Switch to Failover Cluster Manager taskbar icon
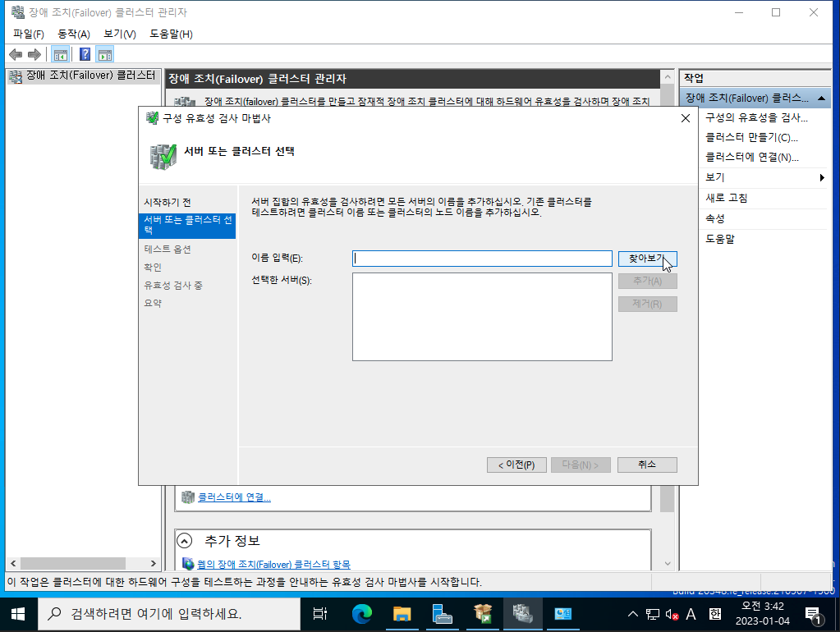Viewport: 840px width, 632px height. tap(522, 614)
